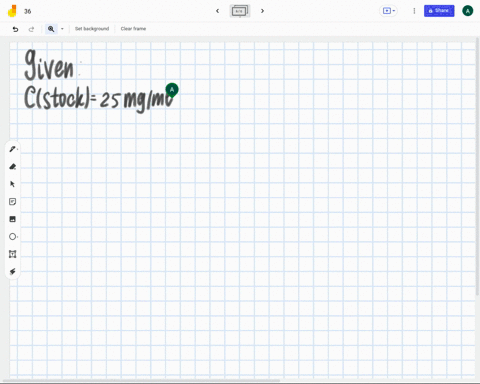Click the zoom magnifier icon
480x384 pixels.
(x=51, y=29)
